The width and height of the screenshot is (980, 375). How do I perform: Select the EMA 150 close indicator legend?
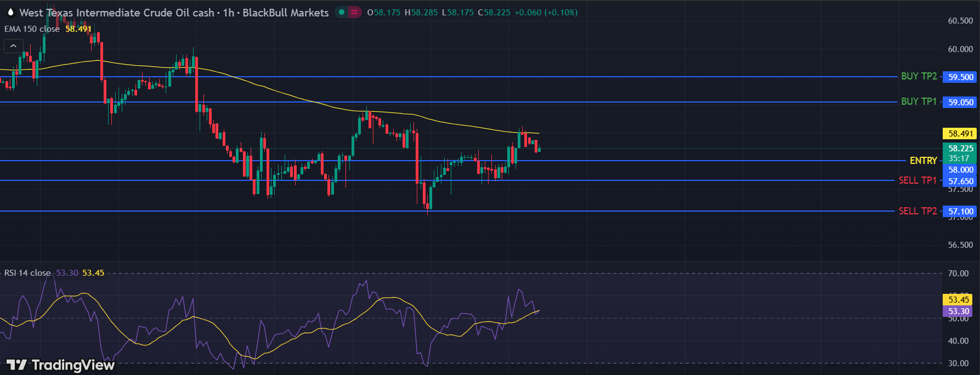32,29
